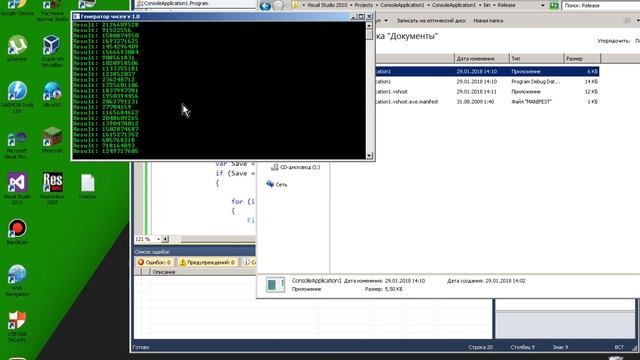This screenshot has height=360, width=640.
Task: Change the view with the Explorer view icon
Action: point(627,20)
